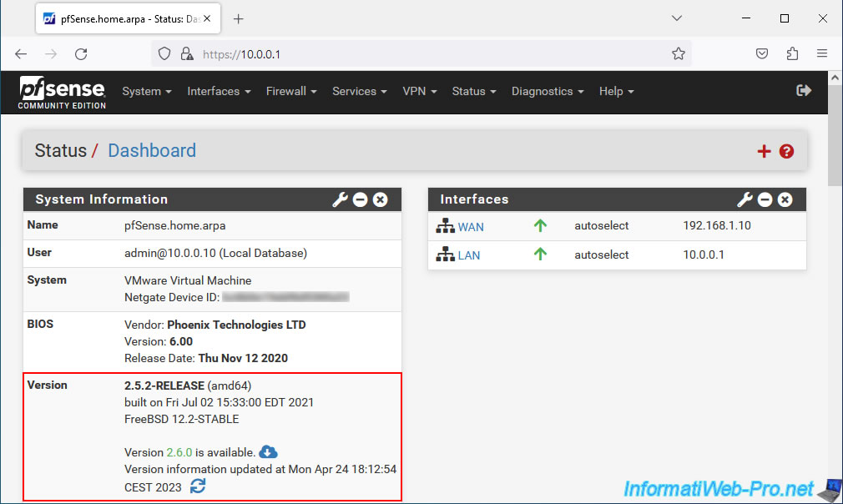Click the LAN green up arrow status

[x=540, y=255]
